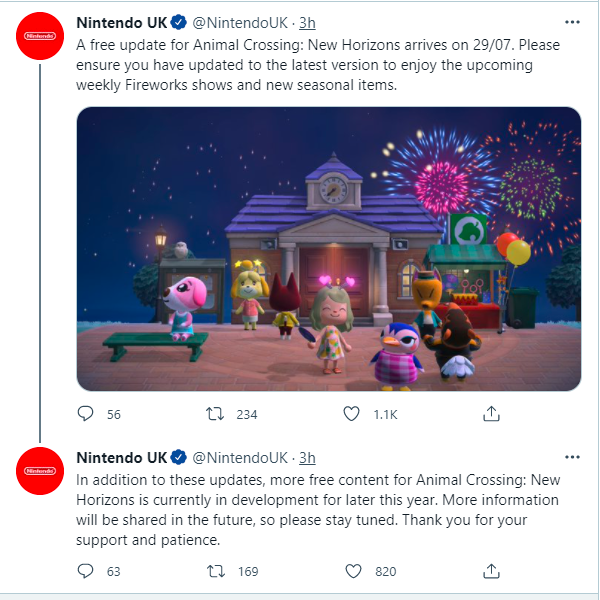Reply to the second tweet with 63 replies
This screenshot has width=600, height=600.
pyautogui.click(x=85, y=571)
